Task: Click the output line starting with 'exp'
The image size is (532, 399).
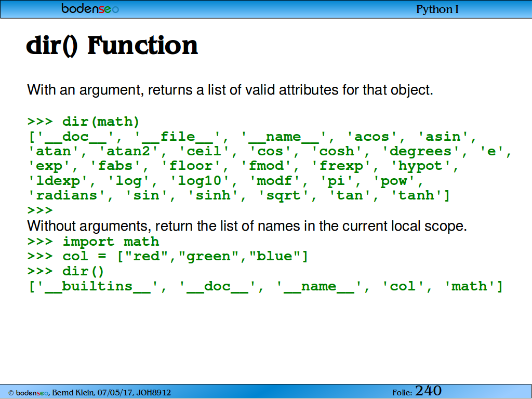Action: pyautogui.click(x=243, y=166)
